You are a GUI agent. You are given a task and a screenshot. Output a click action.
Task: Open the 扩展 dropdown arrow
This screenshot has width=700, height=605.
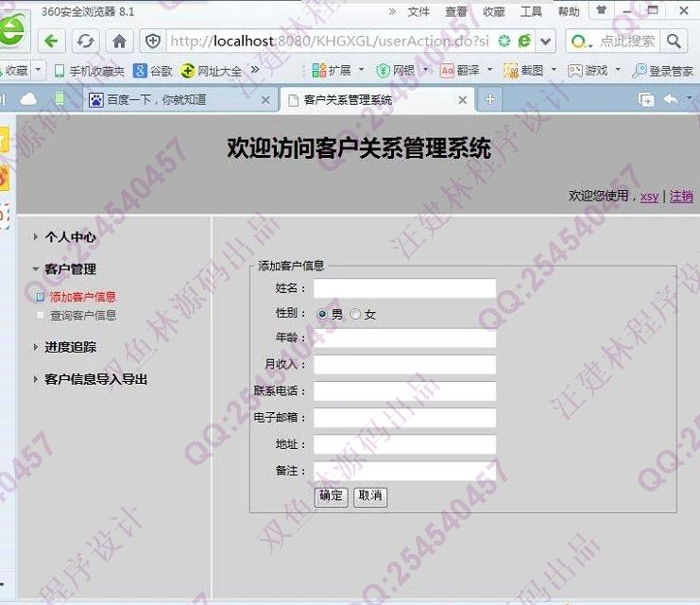coord(362,70)
